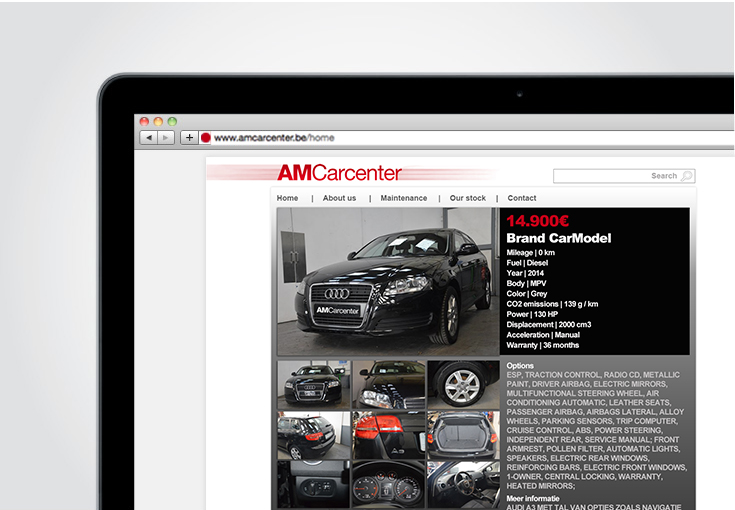735x510 pixels.
Task: Click the Displacement | 2000 cm3 line
Action: [x=549, y=325]
